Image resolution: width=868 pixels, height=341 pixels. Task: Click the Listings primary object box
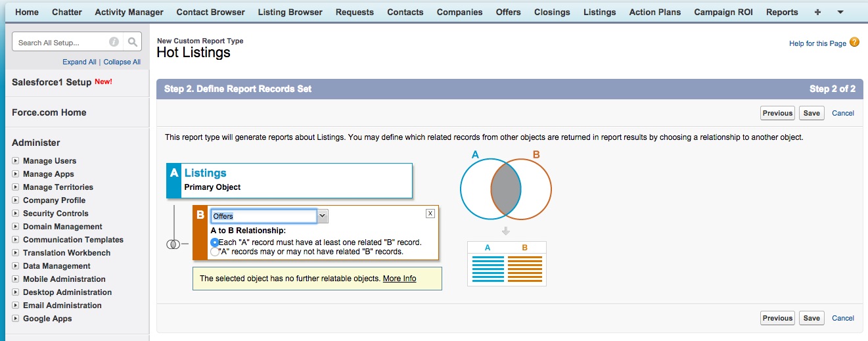point(289,181)
